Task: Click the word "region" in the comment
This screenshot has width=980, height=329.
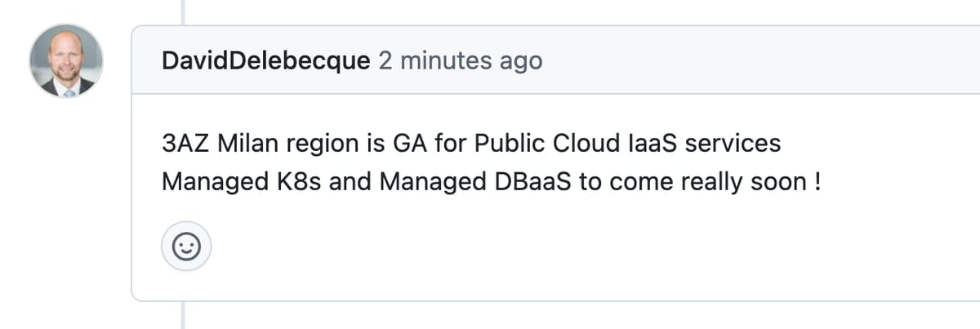Action: point(318,145)
